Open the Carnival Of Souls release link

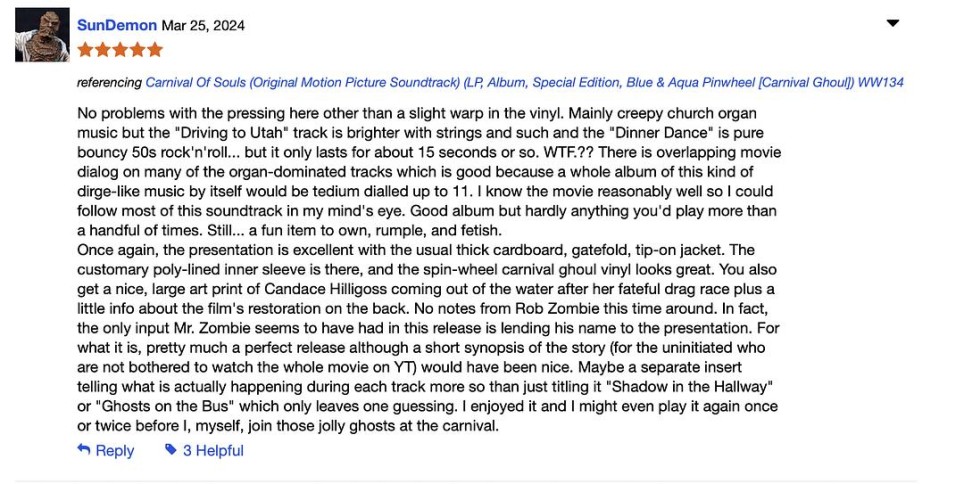pos(524,82)
